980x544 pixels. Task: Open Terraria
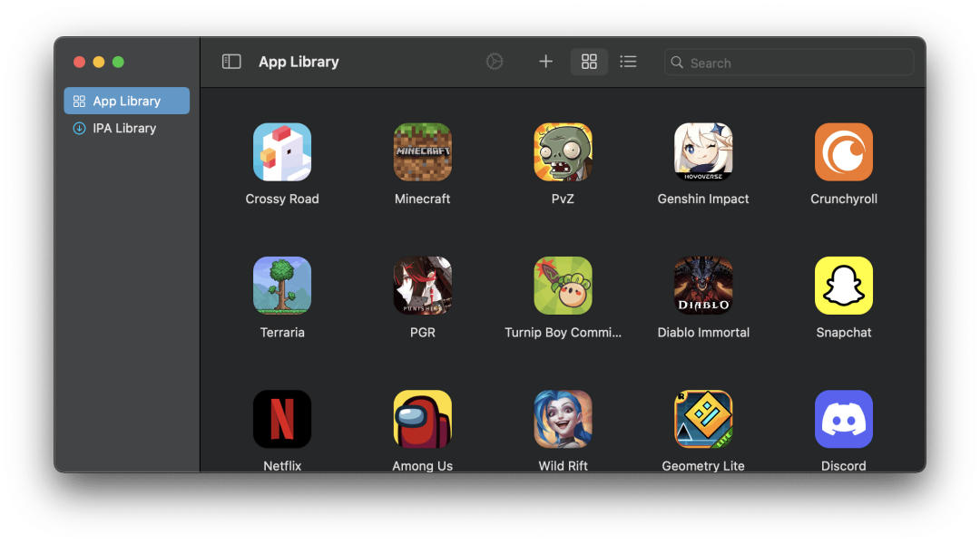(282, 285)
